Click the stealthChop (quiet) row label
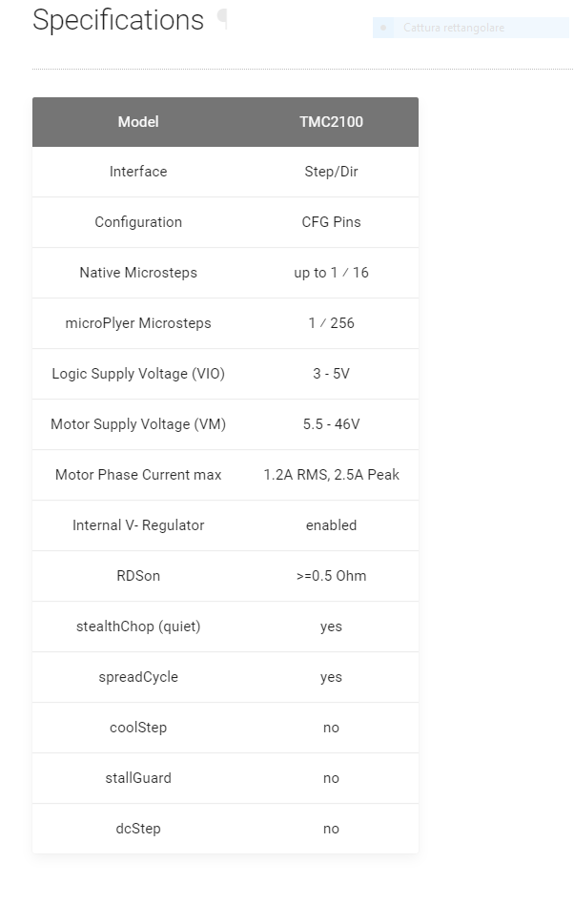 [x=138, y=626]
